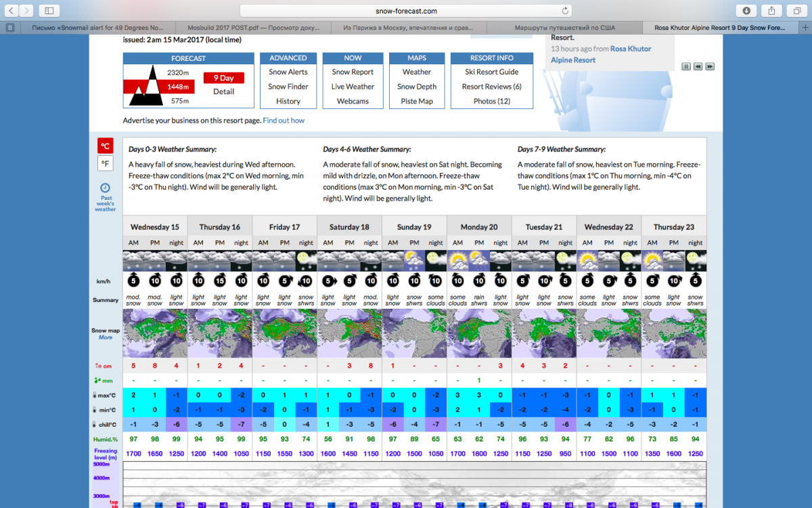Screen dimensions: 812x508
Task: Click More under Snow map
Action: (x=106, y=337)
